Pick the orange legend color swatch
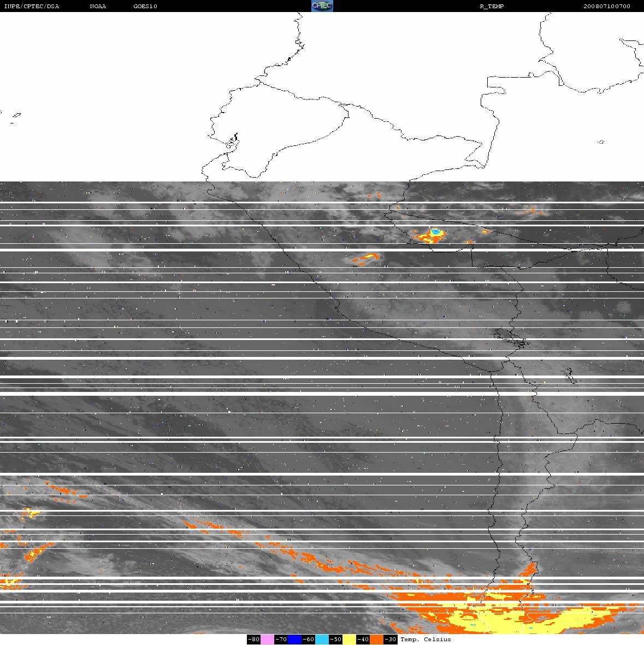This screenshot has height=645, width=644. tap(376, 640)
